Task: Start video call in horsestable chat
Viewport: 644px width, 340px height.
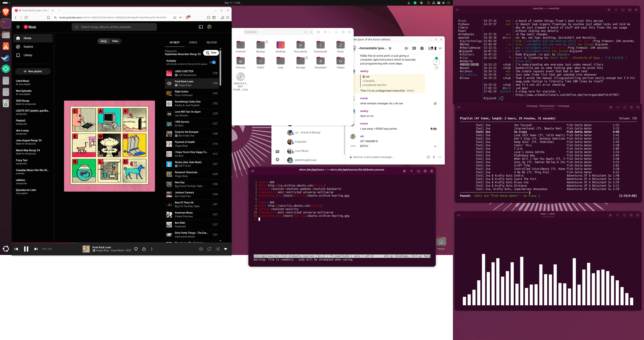Action: [406, 48]
